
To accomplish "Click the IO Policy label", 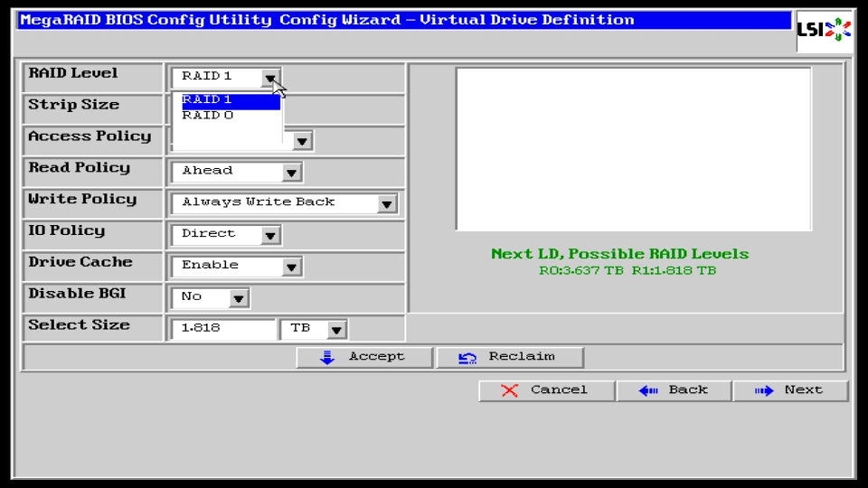I will coord(66,231).
